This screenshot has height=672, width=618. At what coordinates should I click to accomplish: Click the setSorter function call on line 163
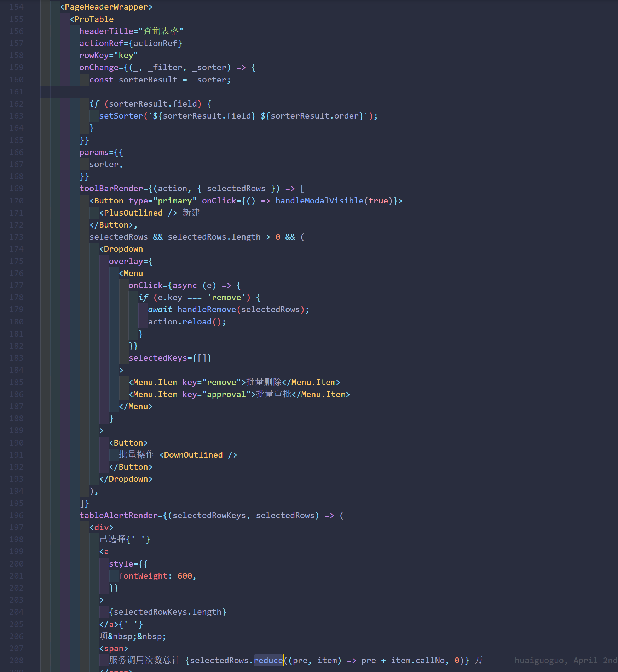coord(121,116)
